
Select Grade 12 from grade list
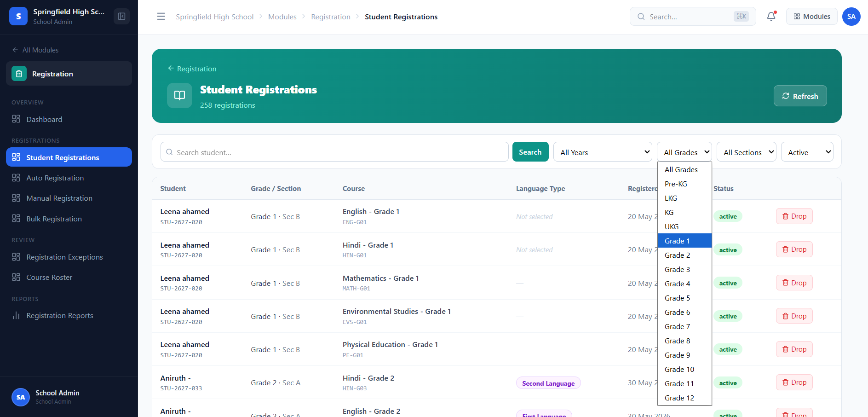pos(684,398)
